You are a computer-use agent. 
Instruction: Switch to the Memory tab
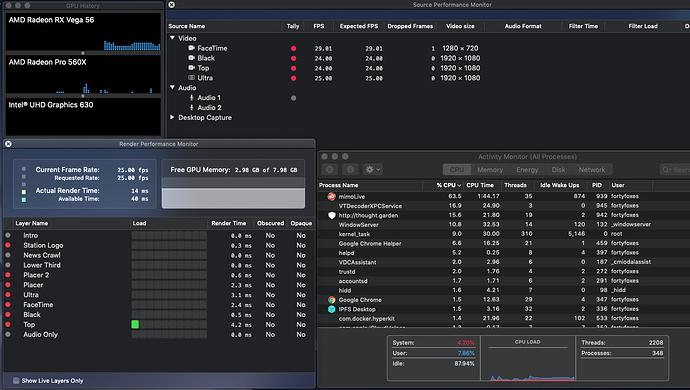pyautogui.click(x=490, y=169)
